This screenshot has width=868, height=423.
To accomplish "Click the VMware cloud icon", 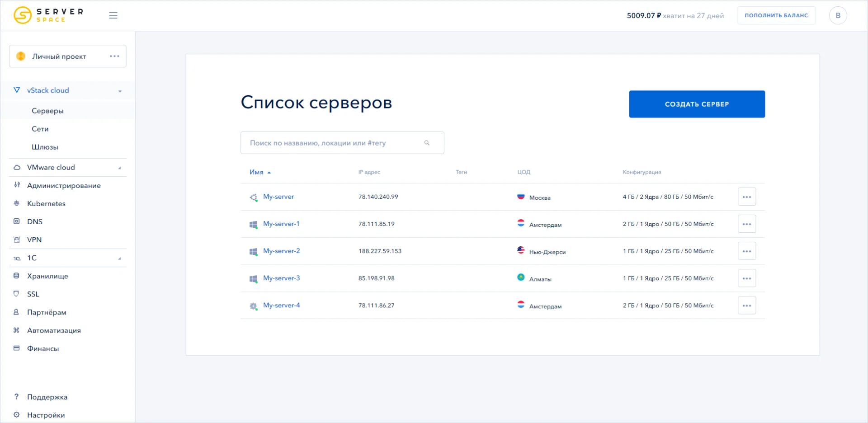I will point(17,167).
